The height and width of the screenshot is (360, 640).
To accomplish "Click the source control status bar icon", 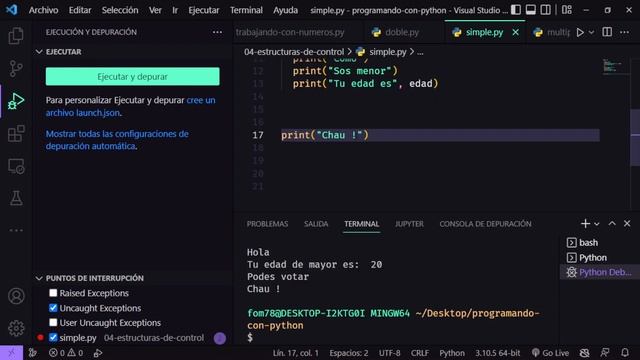I will [33, 353].
